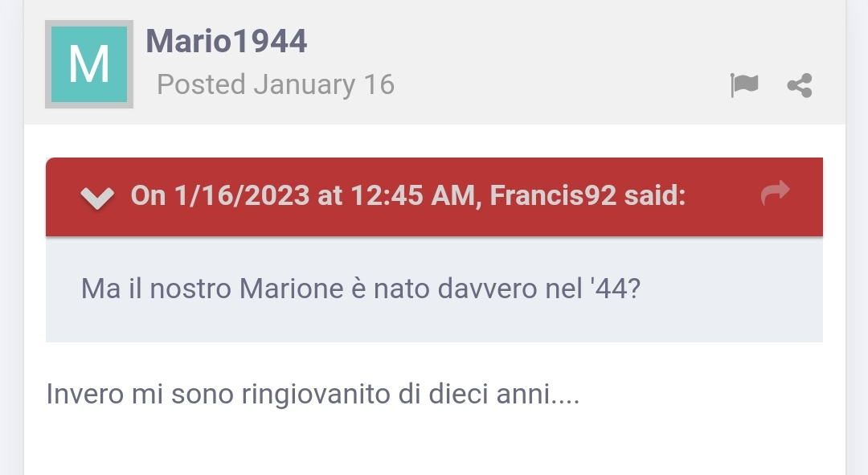The height and width of the screenshot is (475, 868).
Task: Go to the quoted post via the arrow icon
Action: (x=775, y=194)
